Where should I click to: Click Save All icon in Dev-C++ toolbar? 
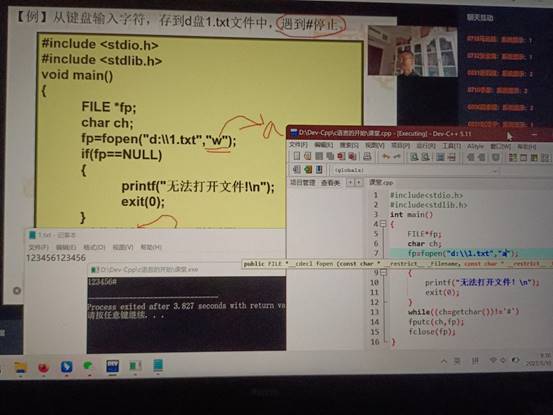click(x=330, y=156)
